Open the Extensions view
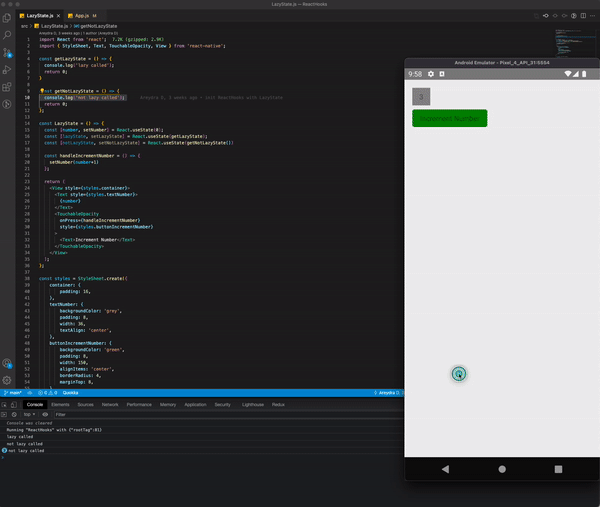 tap(7, 85)
